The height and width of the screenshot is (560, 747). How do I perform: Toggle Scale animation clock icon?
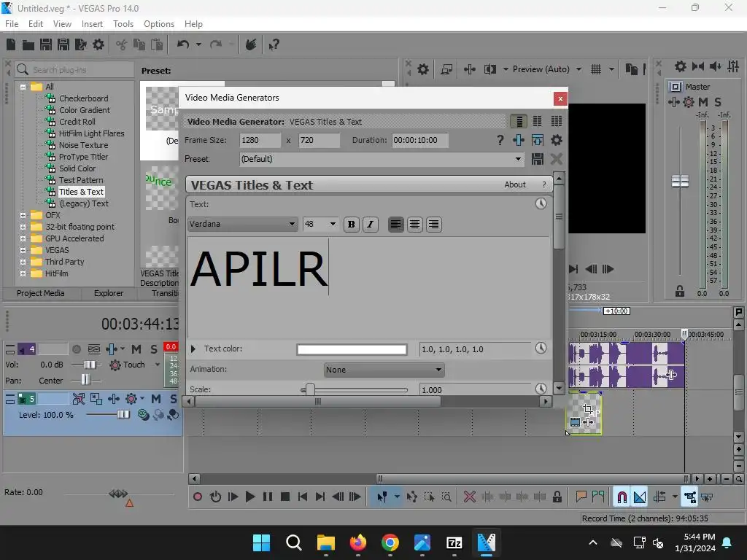pos(541,389)
